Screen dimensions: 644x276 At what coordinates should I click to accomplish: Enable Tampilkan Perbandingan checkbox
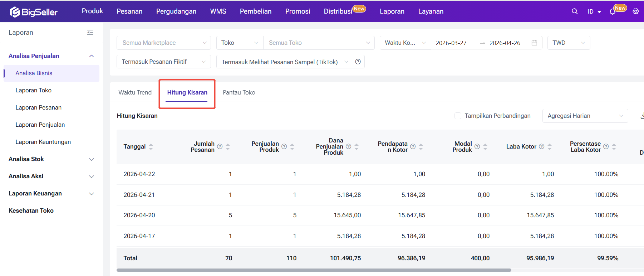pyautogui.click(x=458, y=116)
